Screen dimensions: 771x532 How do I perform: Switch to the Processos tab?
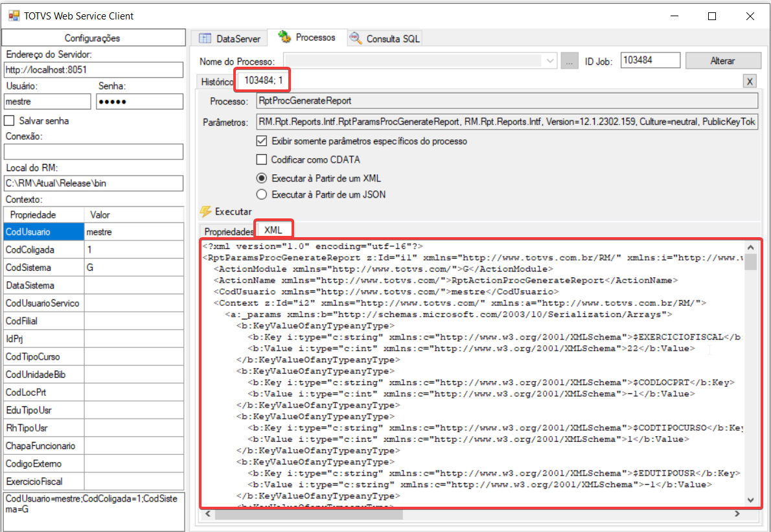(307, 38)
